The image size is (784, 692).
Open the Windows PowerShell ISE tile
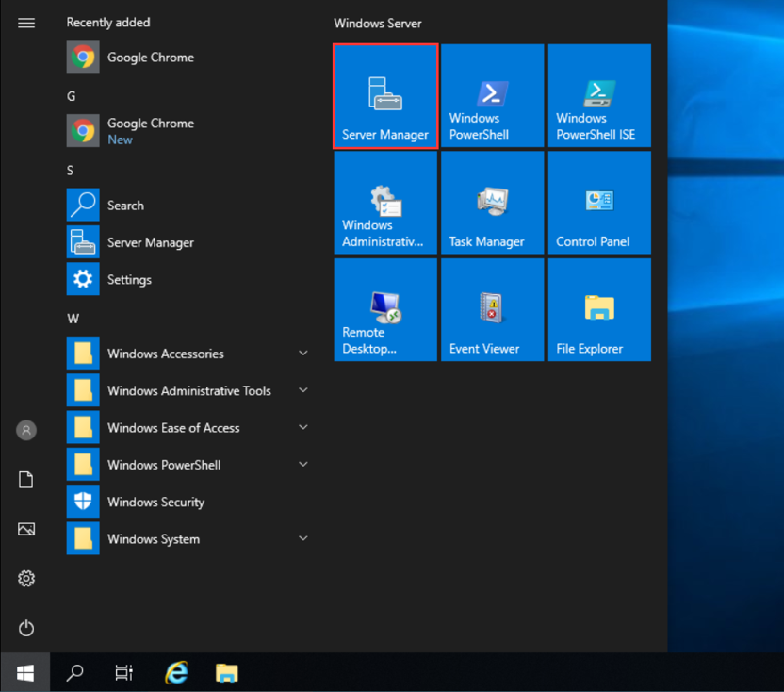click(599, 96)
